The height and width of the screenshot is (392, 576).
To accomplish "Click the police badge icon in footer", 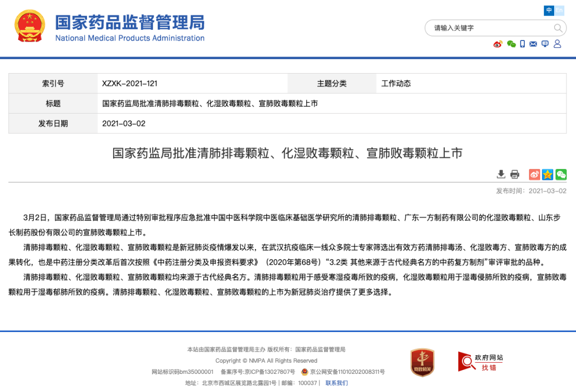I will 305,372.
